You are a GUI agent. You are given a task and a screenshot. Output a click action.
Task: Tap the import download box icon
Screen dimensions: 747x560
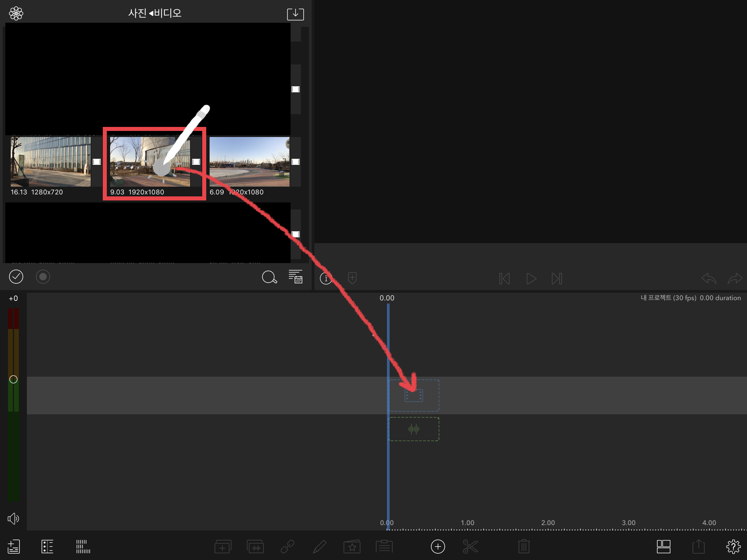295,14
